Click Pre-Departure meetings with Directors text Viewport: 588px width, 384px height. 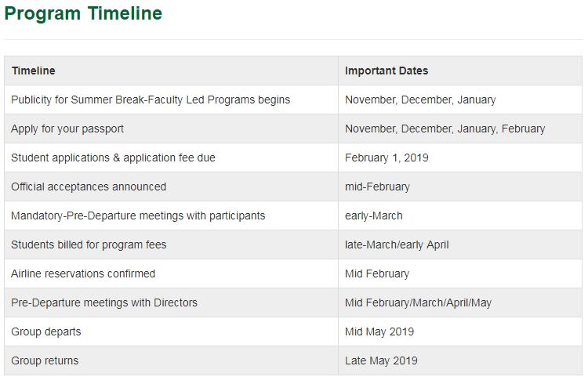click(104, 302)
